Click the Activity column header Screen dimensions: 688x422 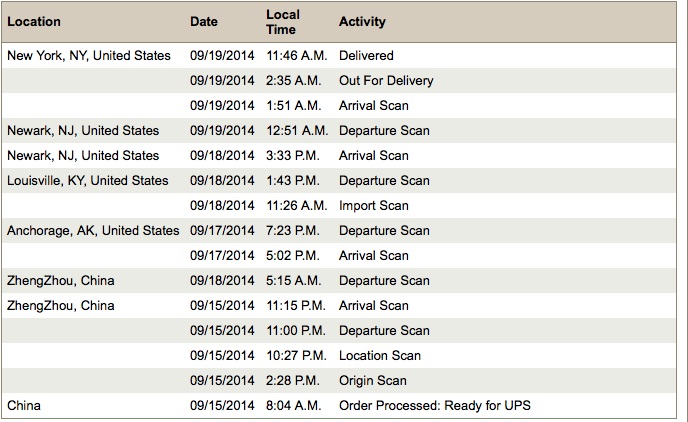tap(362, 21)
